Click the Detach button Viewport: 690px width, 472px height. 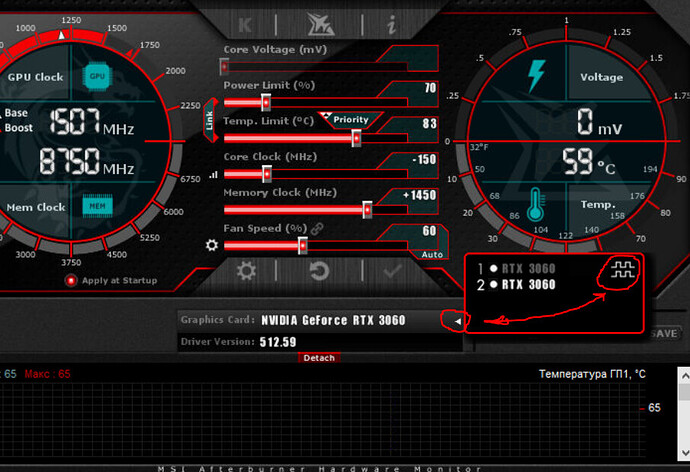pos(319,358)
